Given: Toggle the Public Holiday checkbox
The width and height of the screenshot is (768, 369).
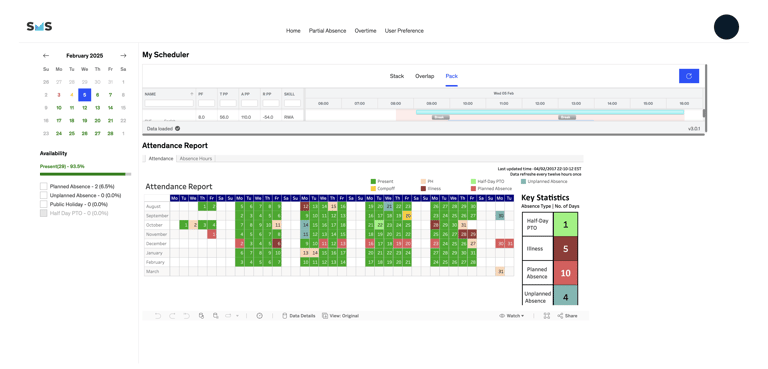Looking at the screenshot, I should pos(44,204).
